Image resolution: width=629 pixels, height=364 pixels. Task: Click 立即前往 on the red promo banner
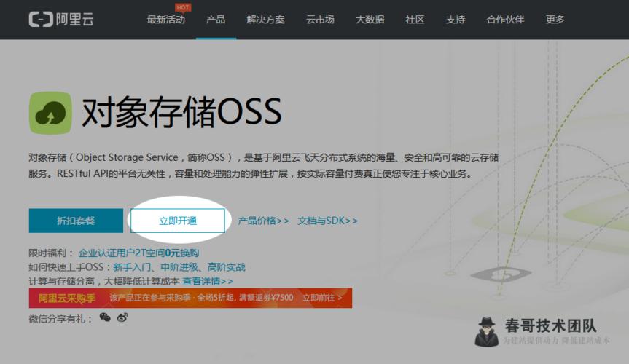click(x=322, y=298)
